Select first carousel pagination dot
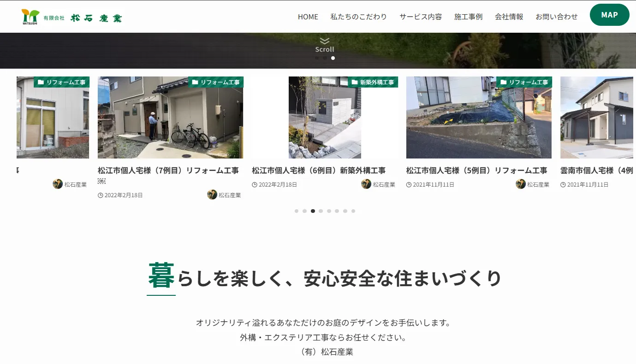The height and width of the screenshot is (364, 636). [297, 211]
